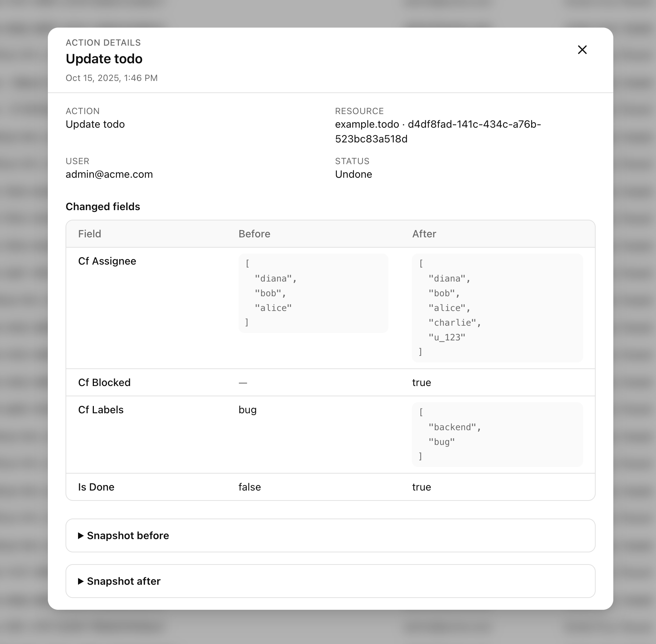Image resolution: width=656 pixels, height=644 pixels.
Task: Click the Update todo dialog title
Action: [x=104, y=59]
